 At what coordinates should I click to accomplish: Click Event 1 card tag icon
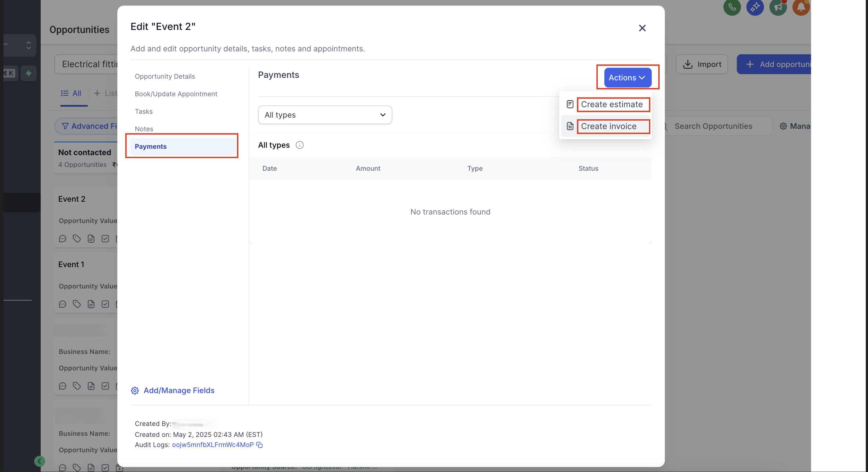77,304
